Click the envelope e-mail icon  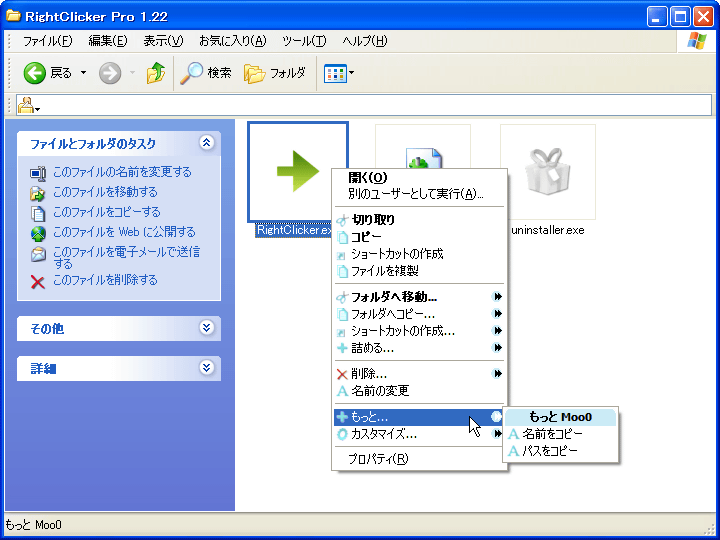(38, 253)
